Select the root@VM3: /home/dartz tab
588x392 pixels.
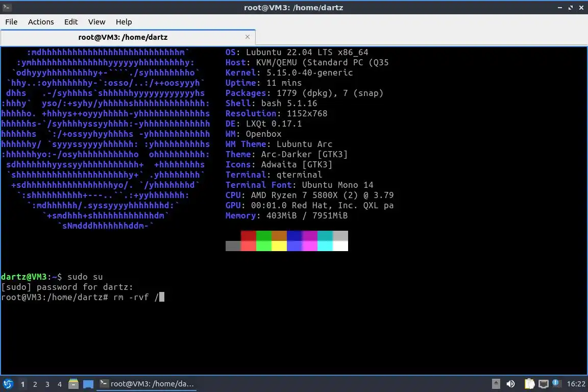pyautogui.click(x=128, y=37)
